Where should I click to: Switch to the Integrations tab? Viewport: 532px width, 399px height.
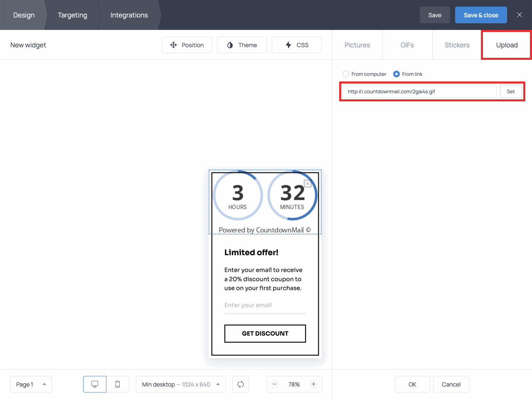tap(129, 15)
